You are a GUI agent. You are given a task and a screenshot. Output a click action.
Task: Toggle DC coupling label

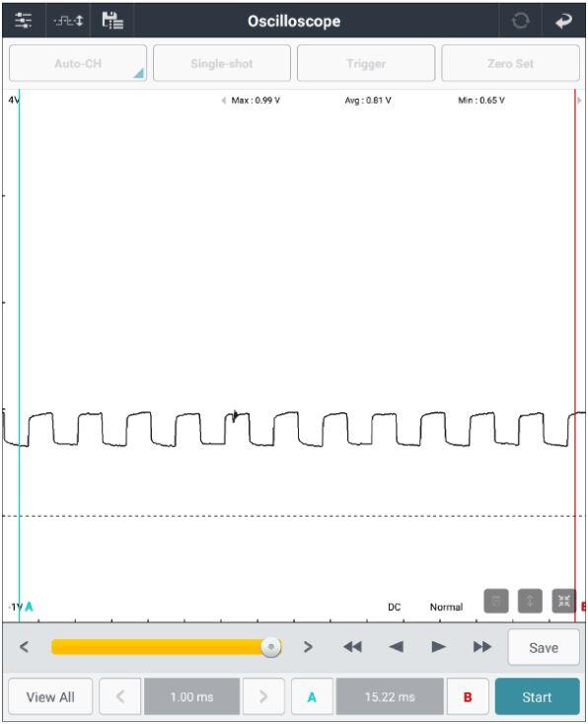tap(394, 607)
